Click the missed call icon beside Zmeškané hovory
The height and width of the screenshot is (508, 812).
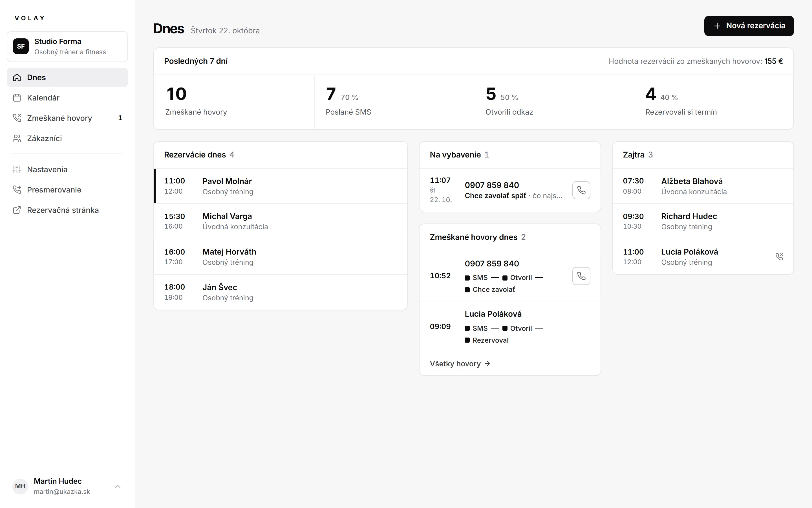tap(17, 118)
